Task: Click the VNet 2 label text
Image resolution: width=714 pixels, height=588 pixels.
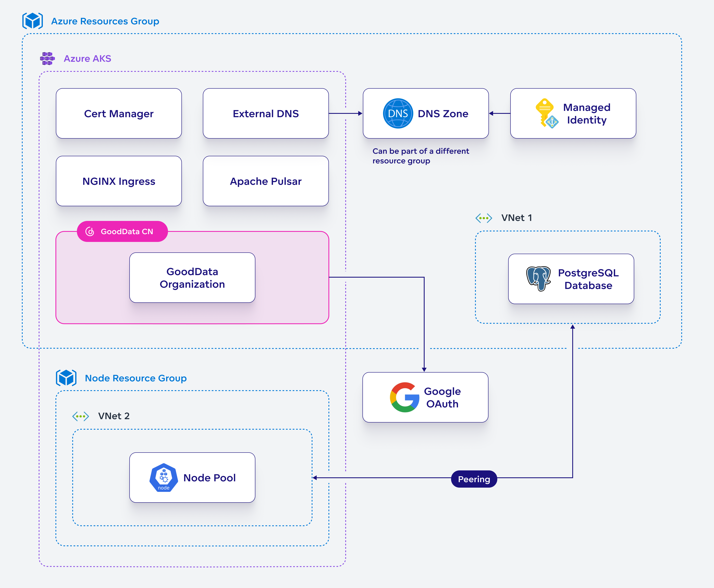Action: pos(114,416)
